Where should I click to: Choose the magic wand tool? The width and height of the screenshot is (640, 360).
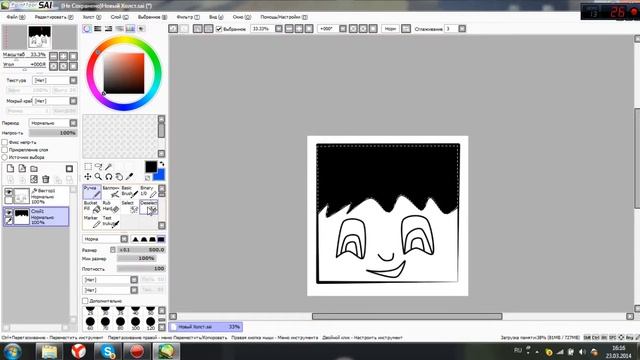click(109, 167)
